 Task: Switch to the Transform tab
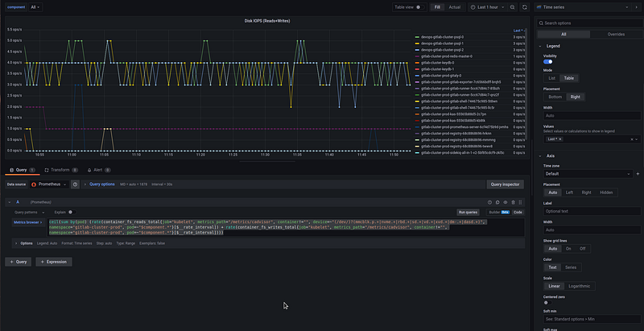61,170
